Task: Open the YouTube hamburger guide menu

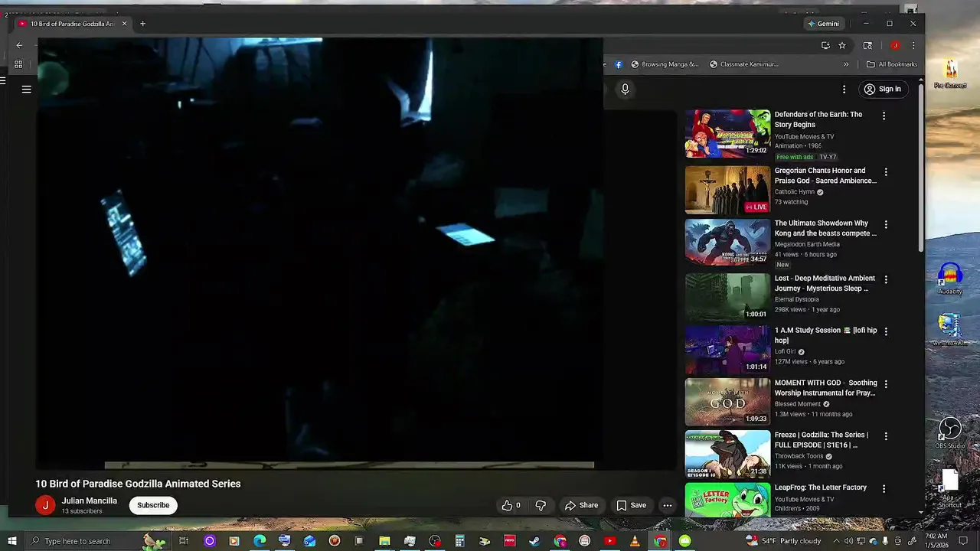Action: (26, 89)
